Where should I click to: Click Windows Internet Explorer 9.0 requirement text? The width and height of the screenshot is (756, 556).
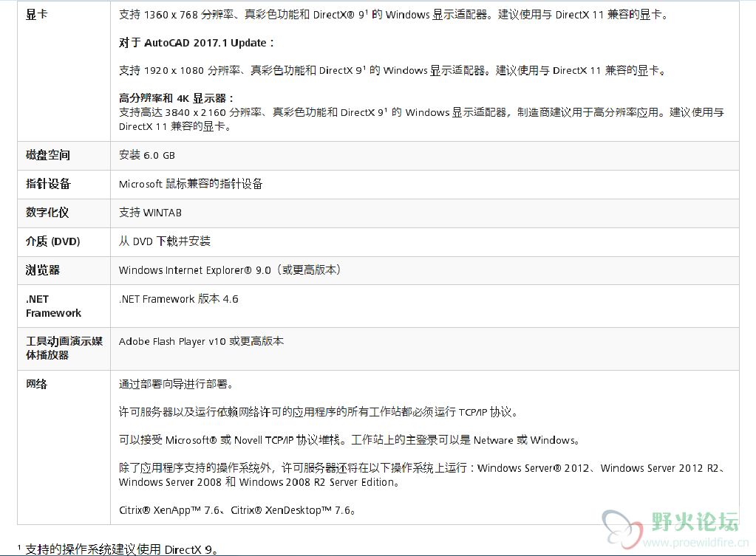click(x=230, y=270)
